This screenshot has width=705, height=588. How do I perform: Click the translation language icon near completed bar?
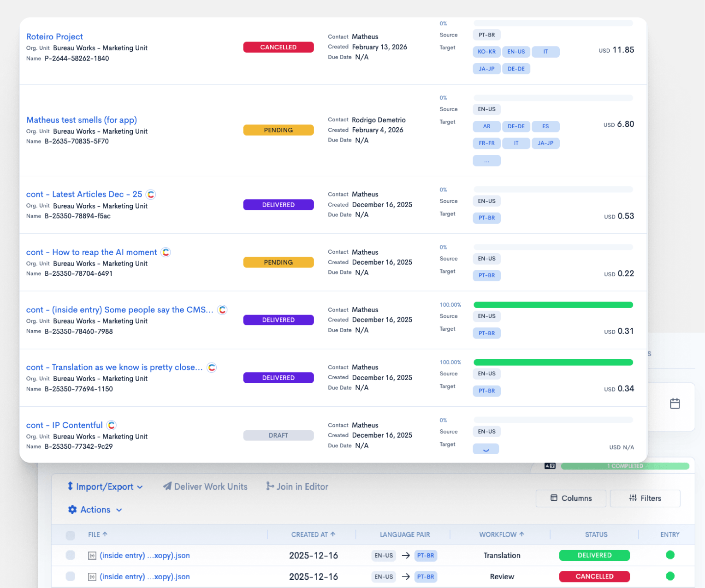[550, 466]
